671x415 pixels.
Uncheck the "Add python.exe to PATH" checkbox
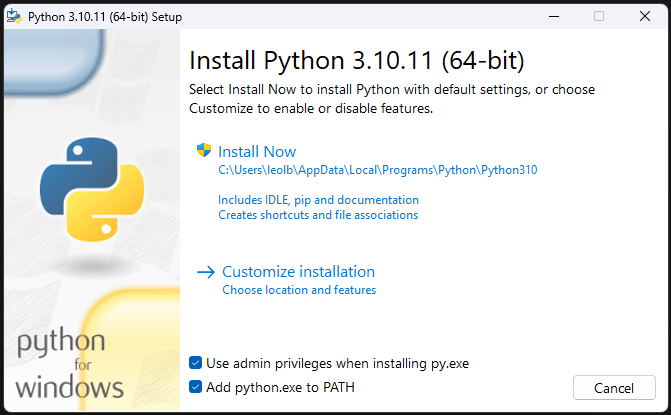click(196, 387)
